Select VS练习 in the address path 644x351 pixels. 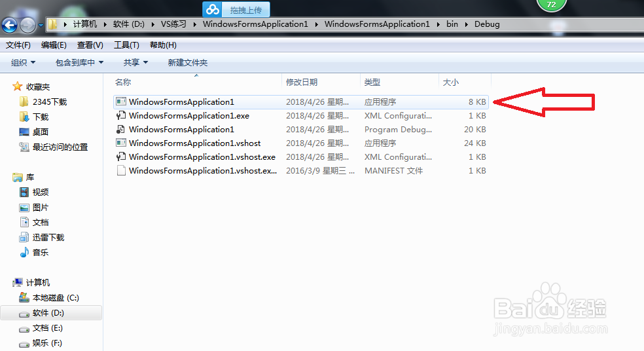point(173,24)
